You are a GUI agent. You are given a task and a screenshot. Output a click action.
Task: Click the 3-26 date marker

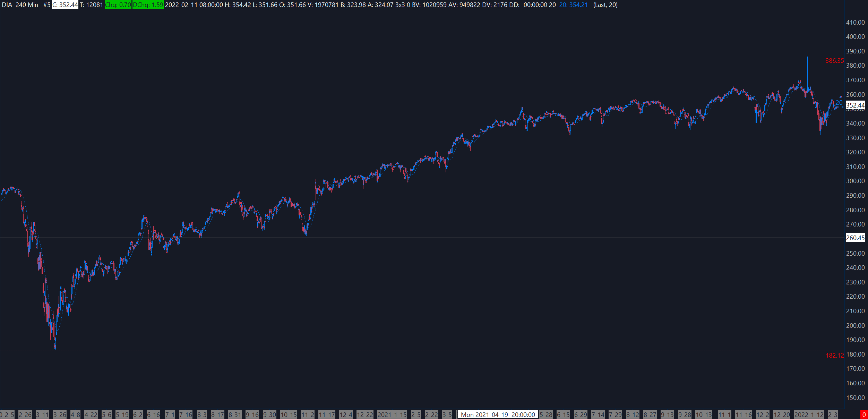pyautogui.click(x=60, y=415)
